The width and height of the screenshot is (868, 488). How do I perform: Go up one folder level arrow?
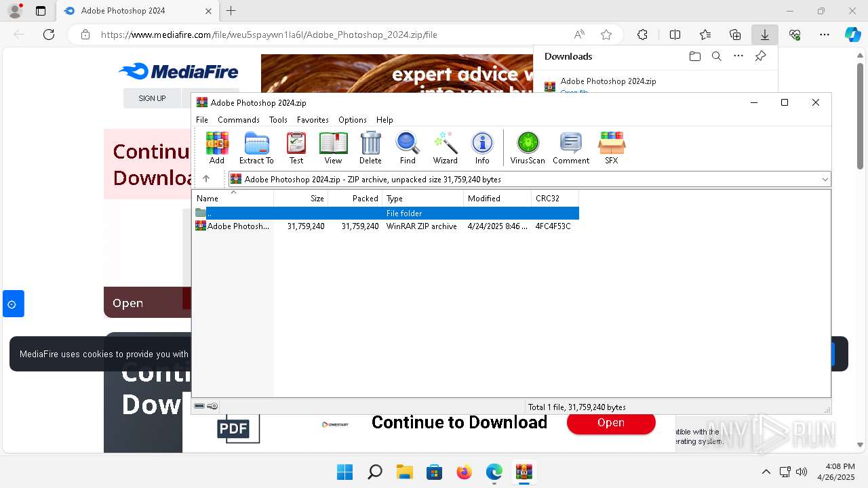pyautogui.click(x=206, y=179)
